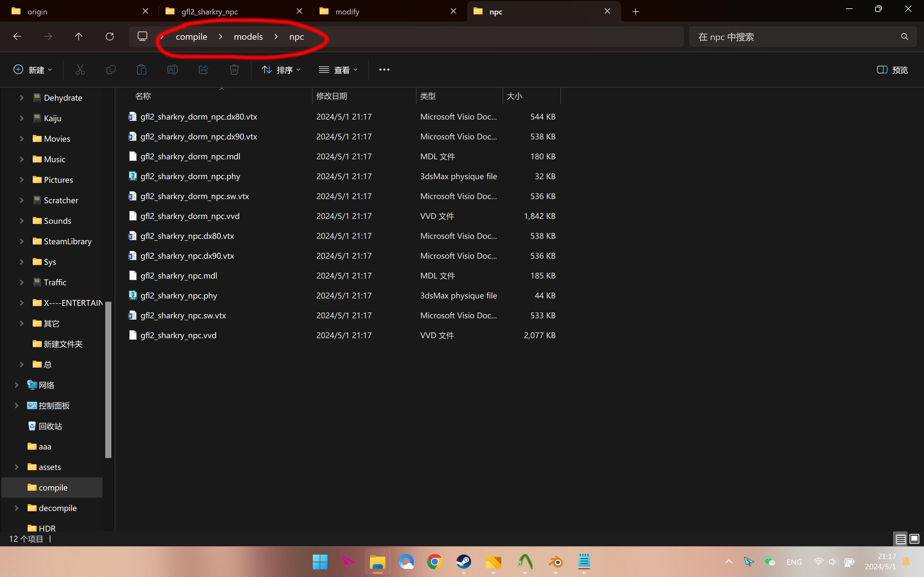Screen dimensions: 924x577
Task: Open the Steam app from the taskbar
Action: pos(464,562)
